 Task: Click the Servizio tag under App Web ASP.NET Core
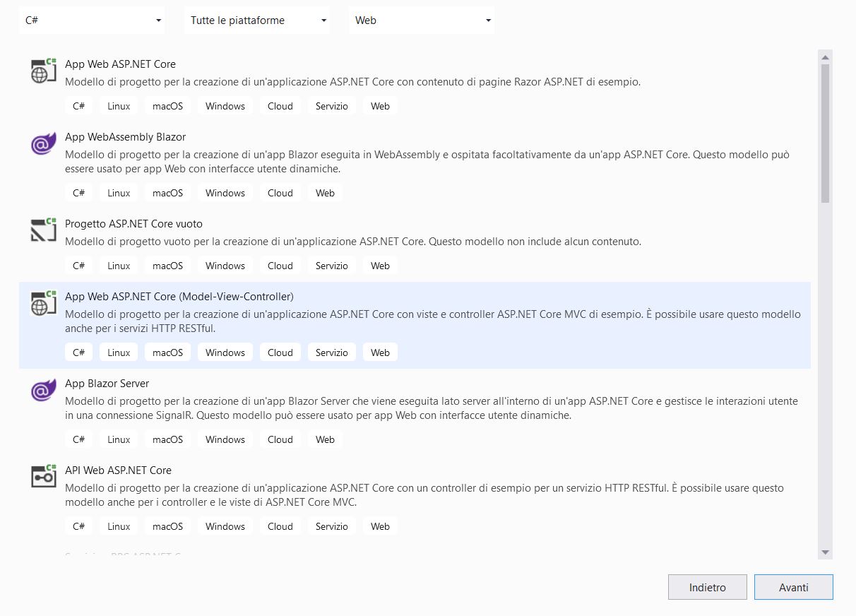(x=332, y=106)
